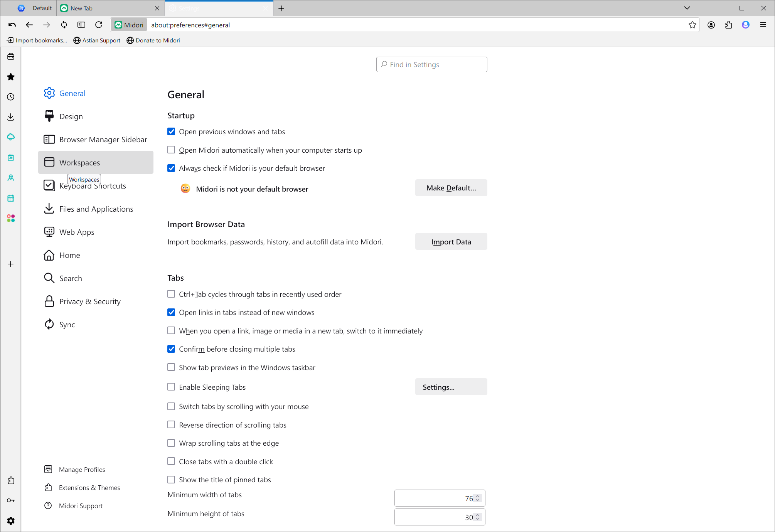Open the add-ons icon in left sidebar
775x532 pixels.
(x=11, y=480)
